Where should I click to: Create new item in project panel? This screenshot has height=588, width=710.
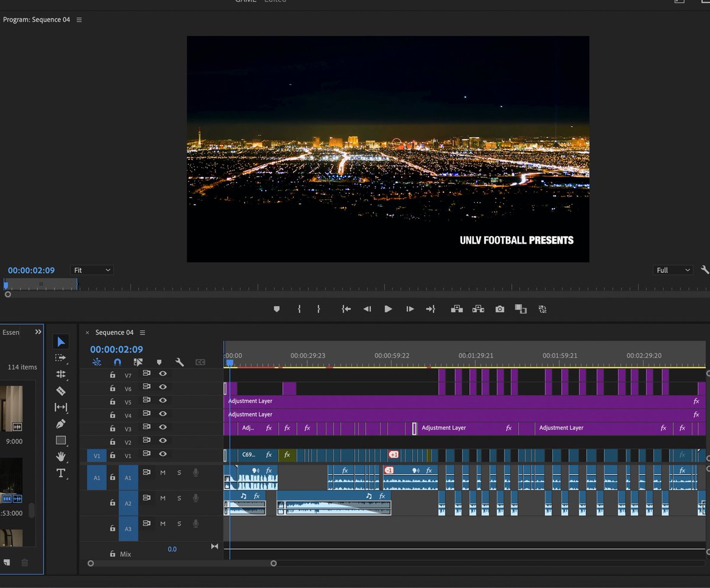pos(6,563)
